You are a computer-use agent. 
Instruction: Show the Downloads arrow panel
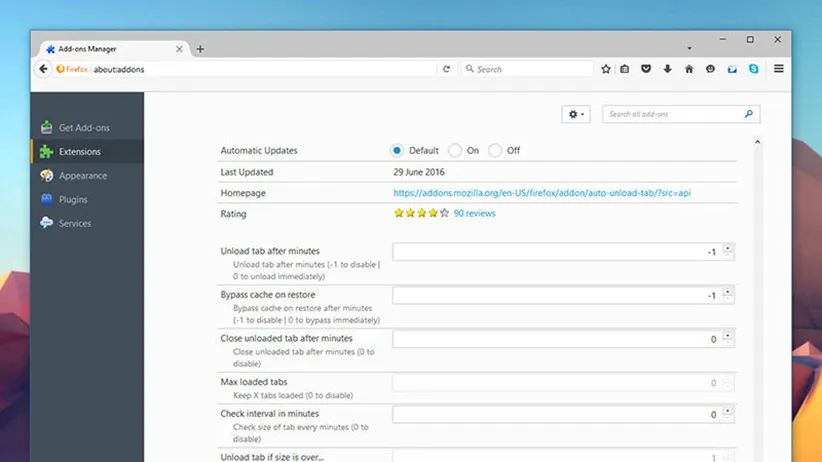point(667,69)
